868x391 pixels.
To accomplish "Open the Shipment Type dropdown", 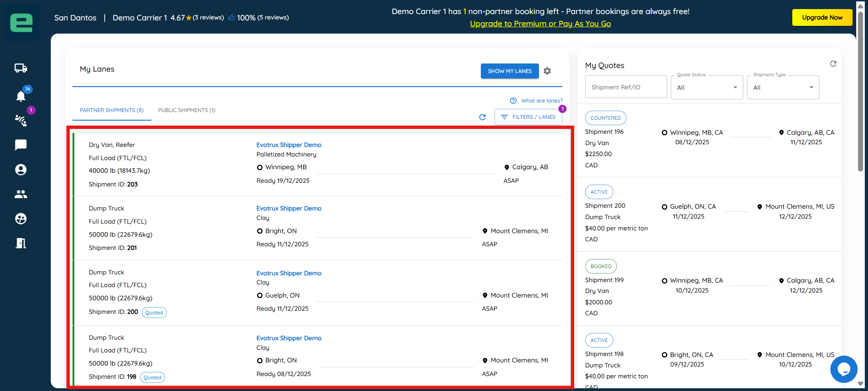I will click(x=783, y=87).
